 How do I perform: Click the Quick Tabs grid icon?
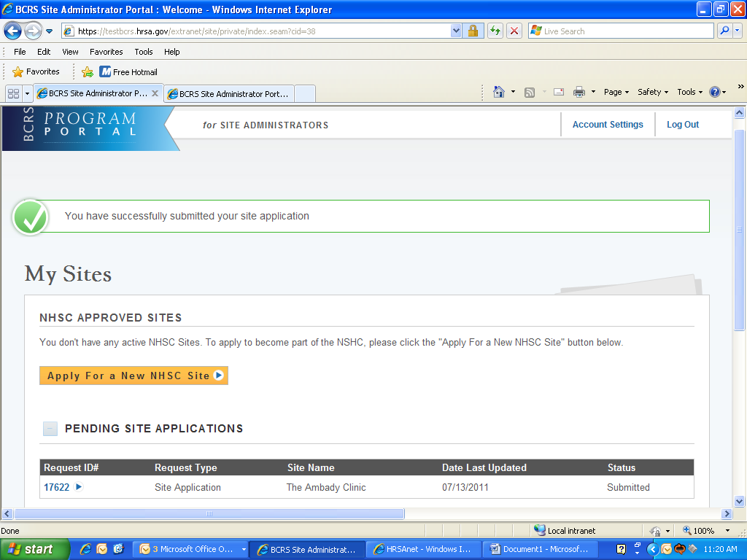click(13, 93)
